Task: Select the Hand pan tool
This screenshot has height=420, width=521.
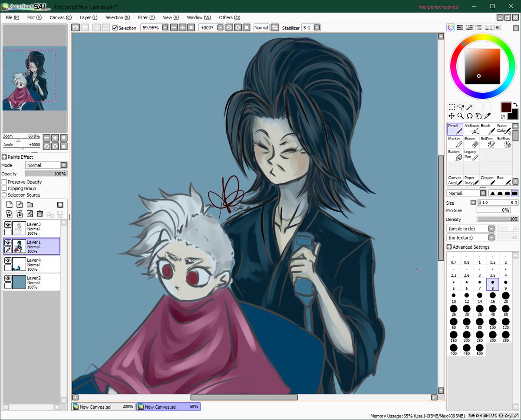Action: click(479, 116)
